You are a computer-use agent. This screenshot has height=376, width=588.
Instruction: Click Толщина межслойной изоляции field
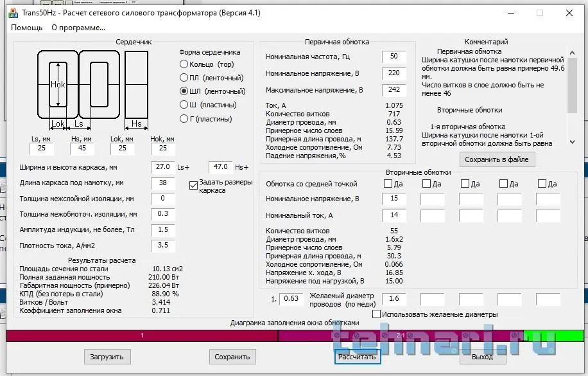[x=163, y=199]
